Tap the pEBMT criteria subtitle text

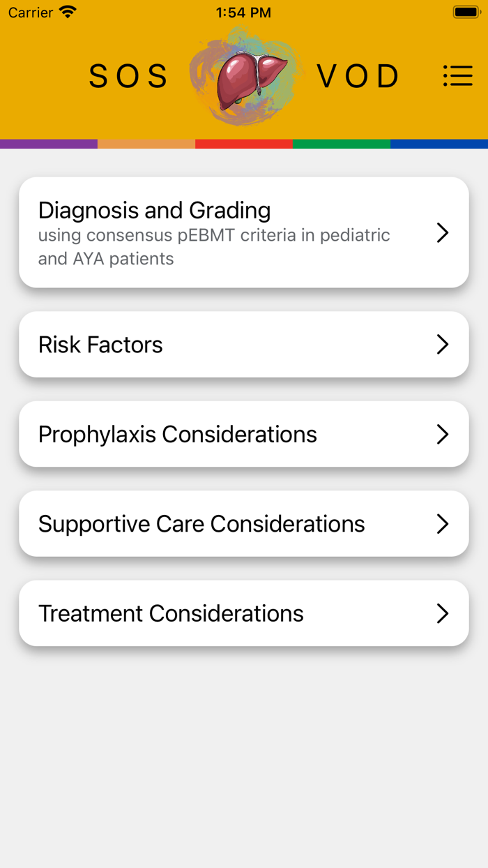pyautogui.click(x=213, y=246)
